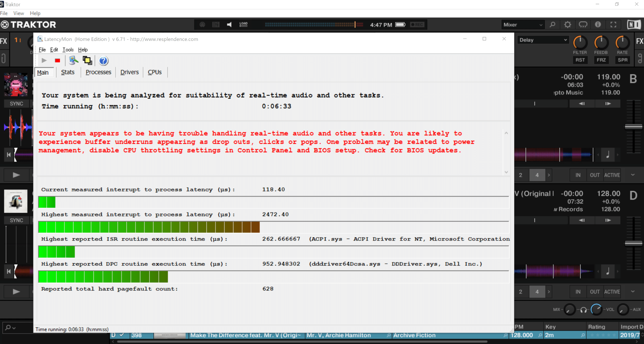Toggle Deck D loop ACTIVE button

pyautogui.click(x=612, y=292)
